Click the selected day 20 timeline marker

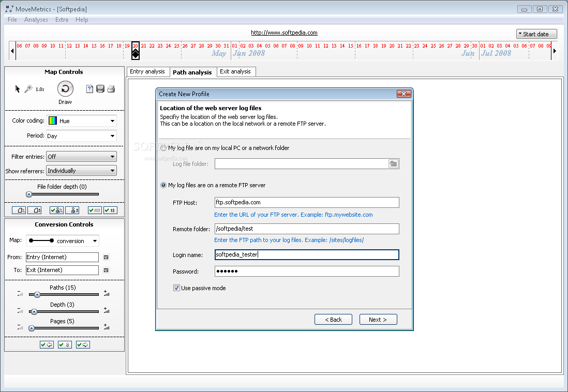click(x=136, y=50)
